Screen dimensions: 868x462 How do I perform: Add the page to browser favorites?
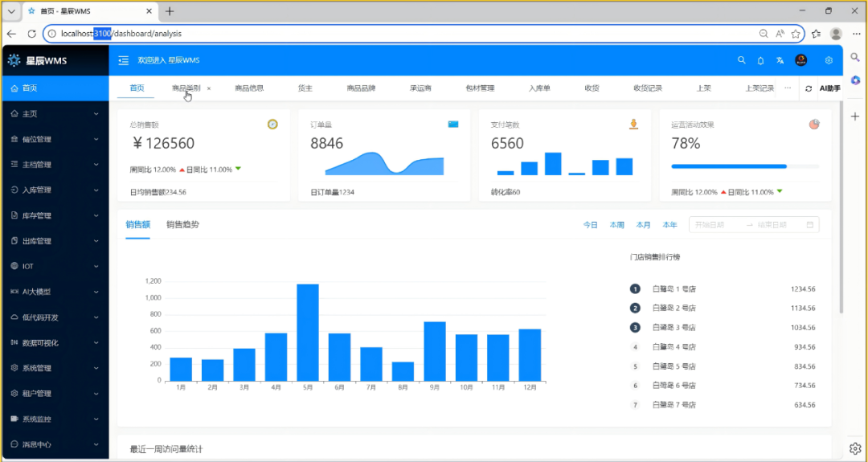(x=796, y=34)
